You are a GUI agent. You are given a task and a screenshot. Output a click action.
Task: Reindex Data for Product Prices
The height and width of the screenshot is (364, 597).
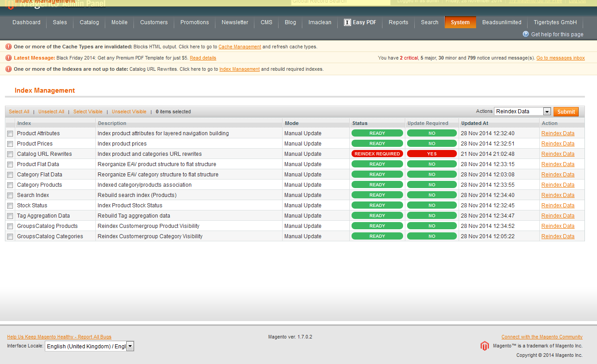pos(558,144)
